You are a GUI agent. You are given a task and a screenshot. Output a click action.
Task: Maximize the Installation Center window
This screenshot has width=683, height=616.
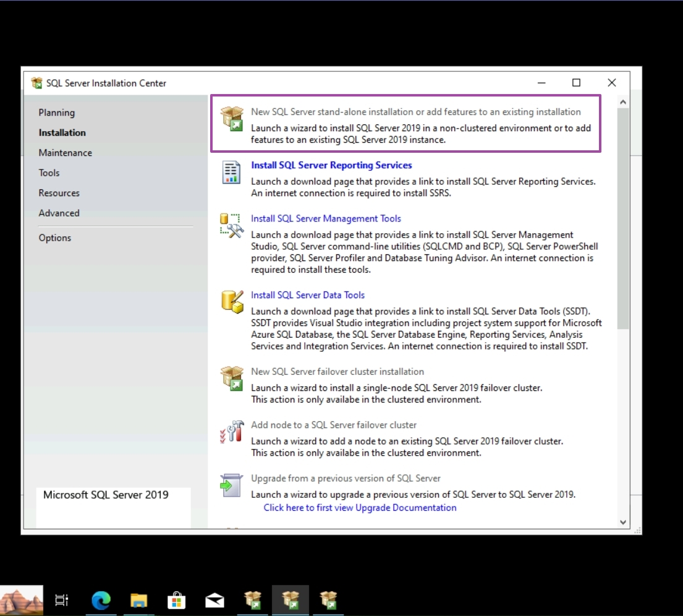point(576,83)
